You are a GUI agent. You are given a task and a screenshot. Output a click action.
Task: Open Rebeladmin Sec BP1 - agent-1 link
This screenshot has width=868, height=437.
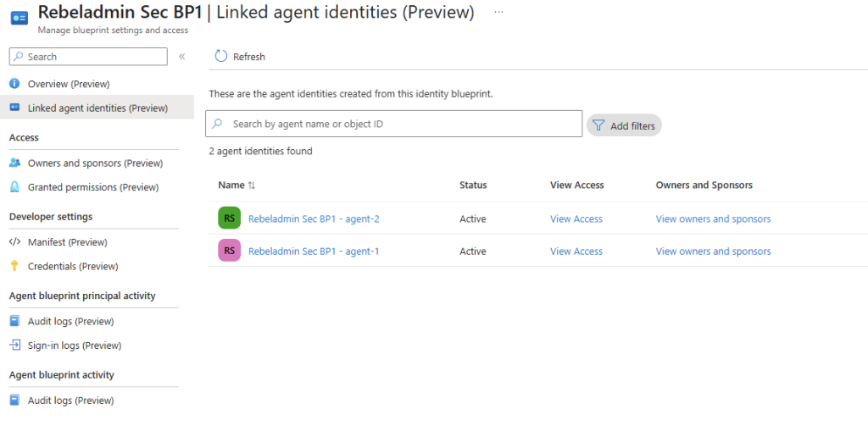[314, 252]
